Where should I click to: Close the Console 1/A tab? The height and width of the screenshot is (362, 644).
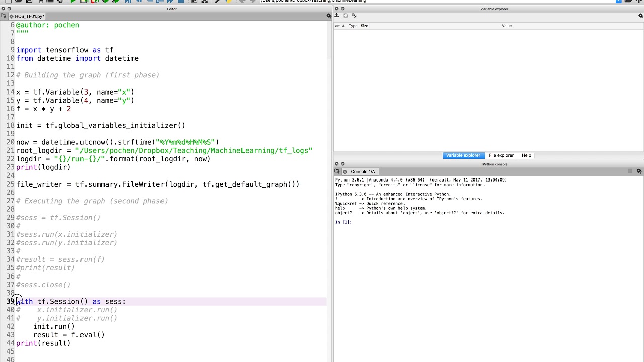click(x=345, y=172)
